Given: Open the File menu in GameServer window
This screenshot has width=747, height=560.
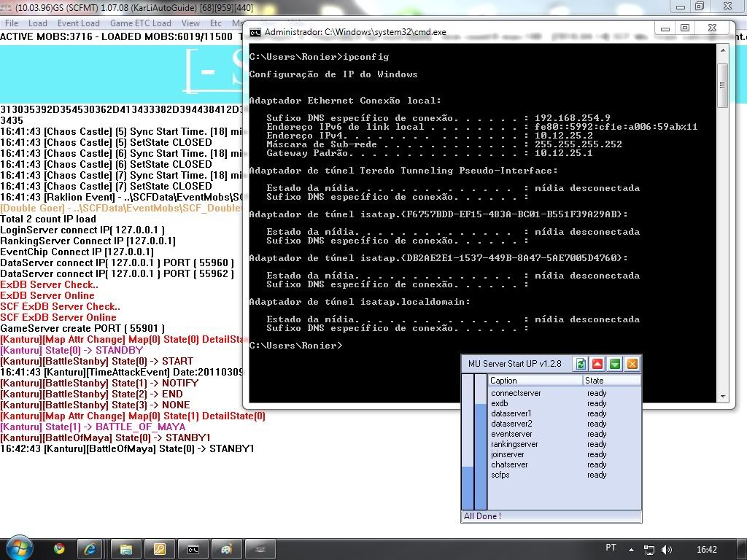Looking at the screenshot, I should [12, 23].
